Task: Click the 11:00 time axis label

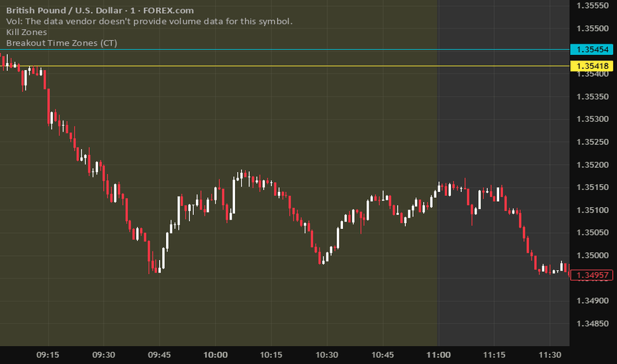Action: [x=438, y=355]
